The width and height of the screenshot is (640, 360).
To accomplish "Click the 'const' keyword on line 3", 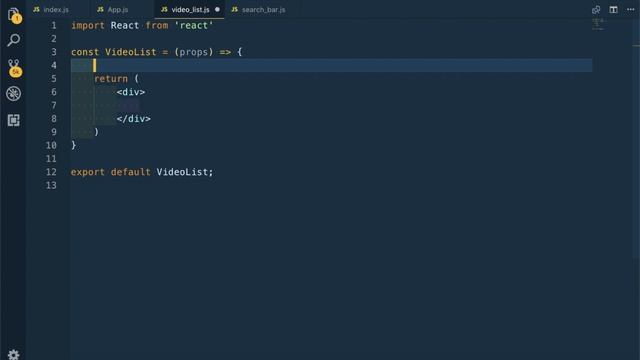I will [x=85, y=52].
